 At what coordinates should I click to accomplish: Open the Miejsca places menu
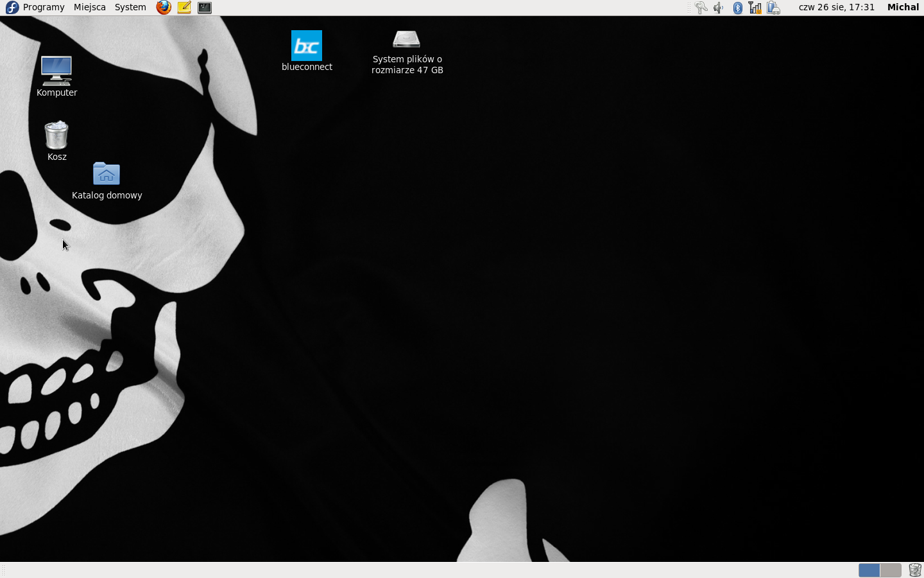89,7
